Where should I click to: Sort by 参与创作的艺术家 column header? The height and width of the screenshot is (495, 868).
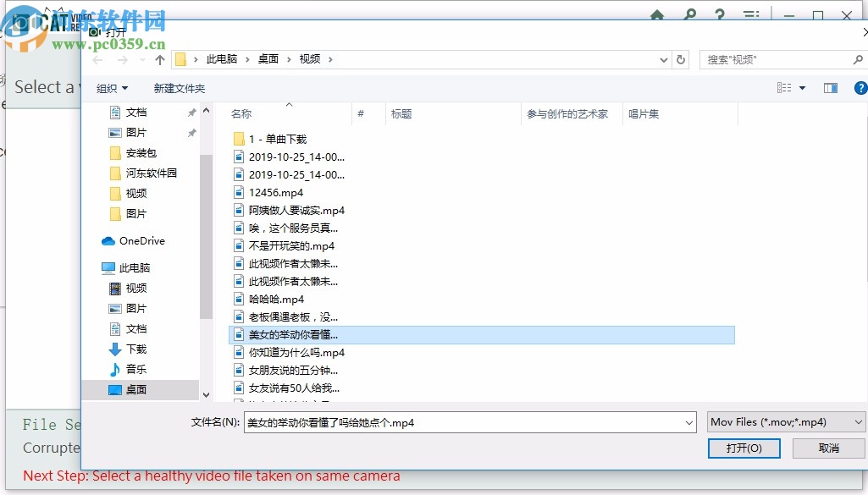(567, 114)
